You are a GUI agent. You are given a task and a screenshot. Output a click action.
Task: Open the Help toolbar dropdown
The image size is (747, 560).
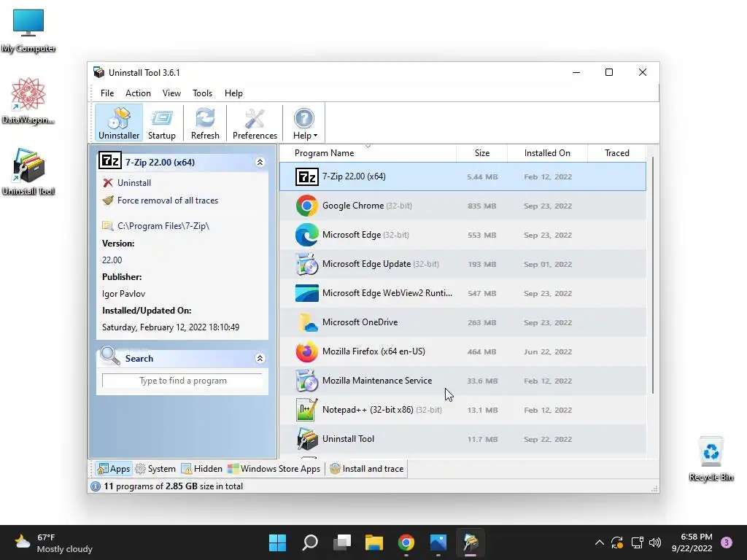tap(304, 123)
